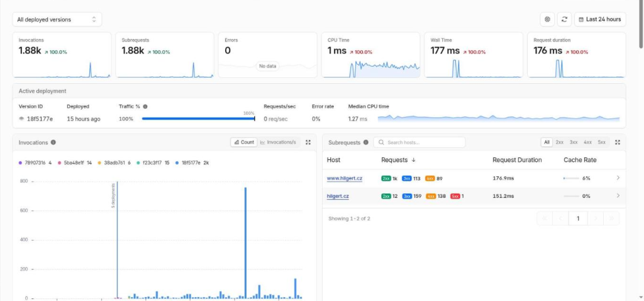Open the Subrequests metric card
This screenshot has width=644, height=301.
point(165,55)
